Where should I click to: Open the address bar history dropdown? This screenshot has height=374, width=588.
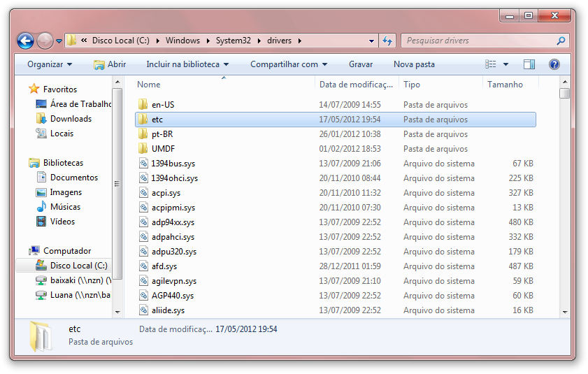371,41
